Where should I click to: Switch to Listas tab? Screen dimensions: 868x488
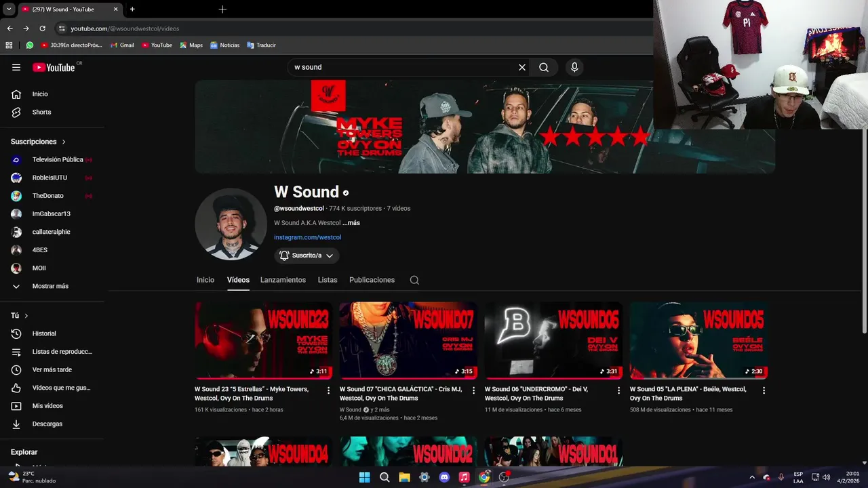click(x=328, y=280)
